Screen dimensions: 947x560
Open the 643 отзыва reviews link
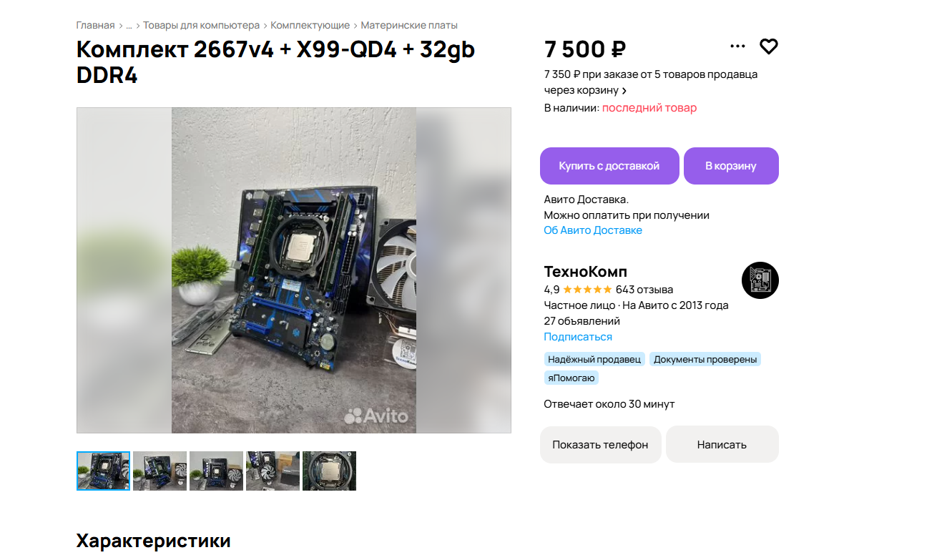coord(644,290)
